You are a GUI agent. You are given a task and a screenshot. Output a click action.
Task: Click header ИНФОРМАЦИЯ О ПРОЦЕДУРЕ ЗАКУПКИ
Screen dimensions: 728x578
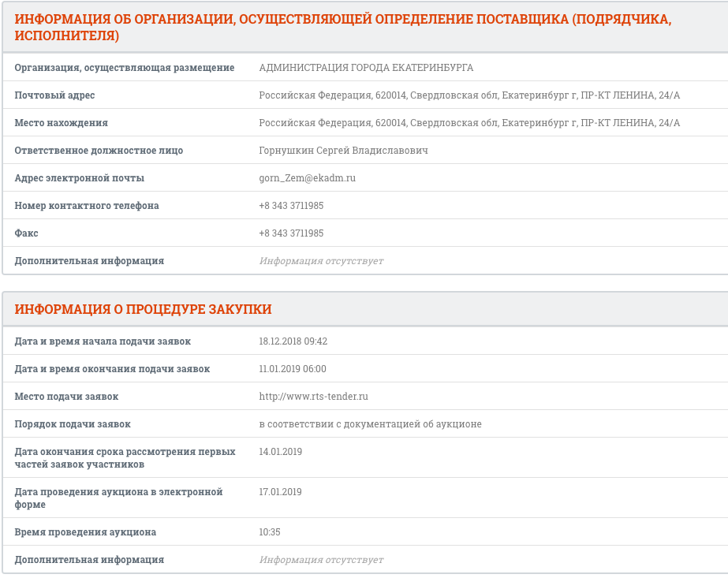coord(143,309)
